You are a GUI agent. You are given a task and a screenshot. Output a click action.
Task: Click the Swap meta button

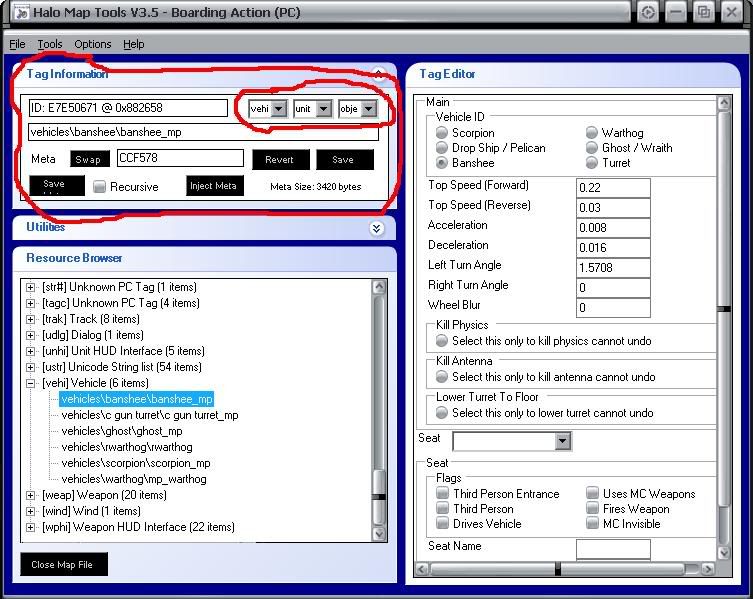89,159
